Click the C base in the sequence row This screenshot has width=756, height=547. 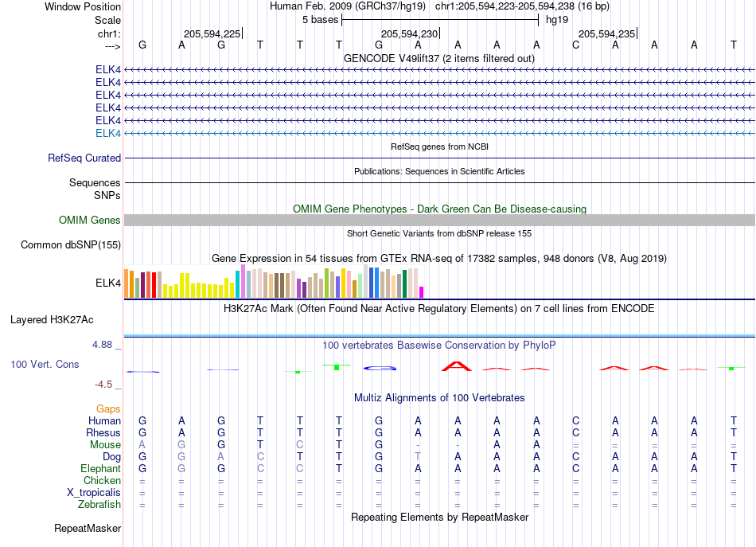coord(575,45)
